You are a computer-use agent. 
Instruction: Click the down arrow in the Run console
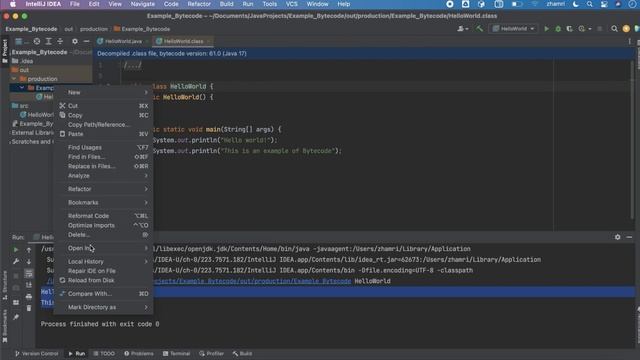(29, 262)
